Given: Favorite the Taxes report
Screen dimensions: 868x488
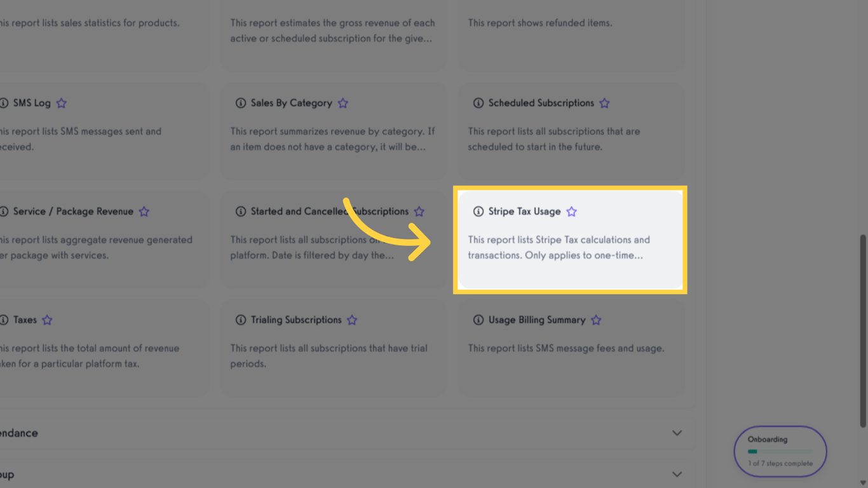Looking at the screenshot, I should [x=46, y=320].
